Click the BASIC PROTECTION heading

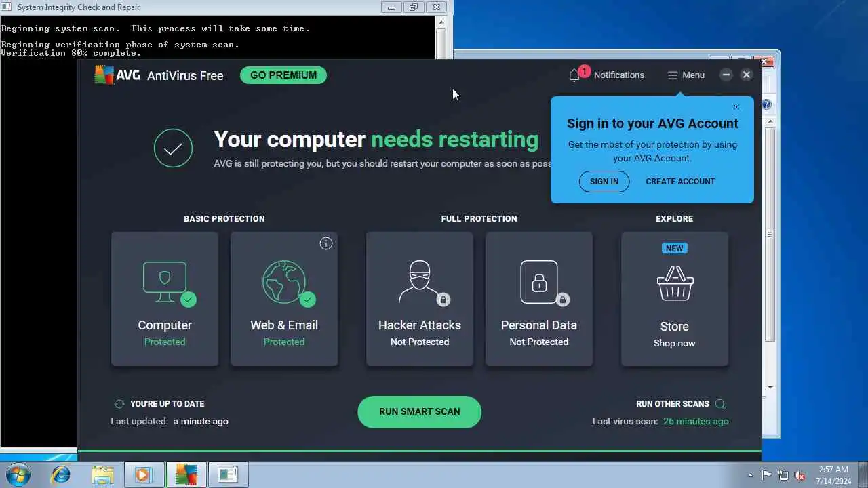(224, 219)
